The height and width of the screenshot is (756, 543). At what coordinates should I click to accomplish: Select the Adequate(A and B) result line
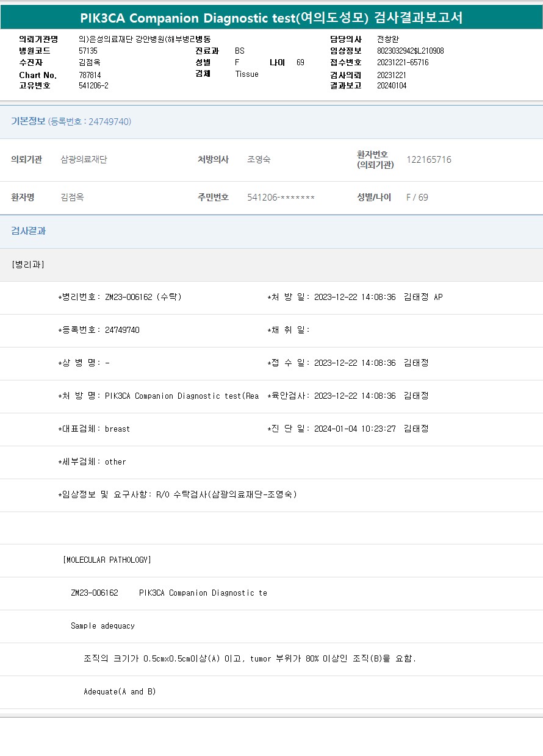120,691
